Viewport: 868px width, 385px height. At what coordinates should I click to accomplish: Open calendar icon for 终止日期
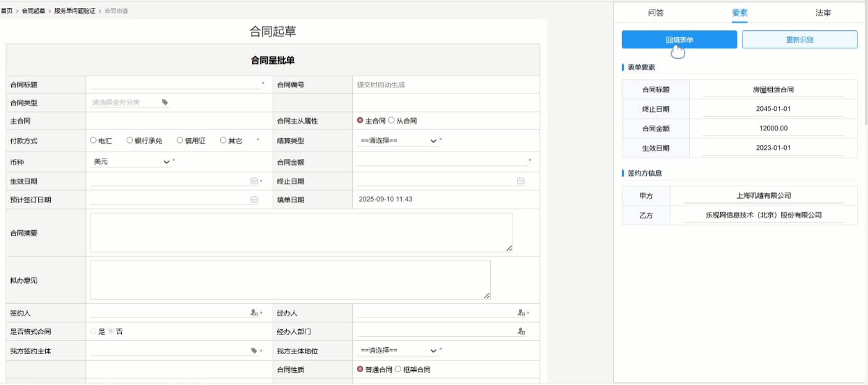[x=521, y=181]
